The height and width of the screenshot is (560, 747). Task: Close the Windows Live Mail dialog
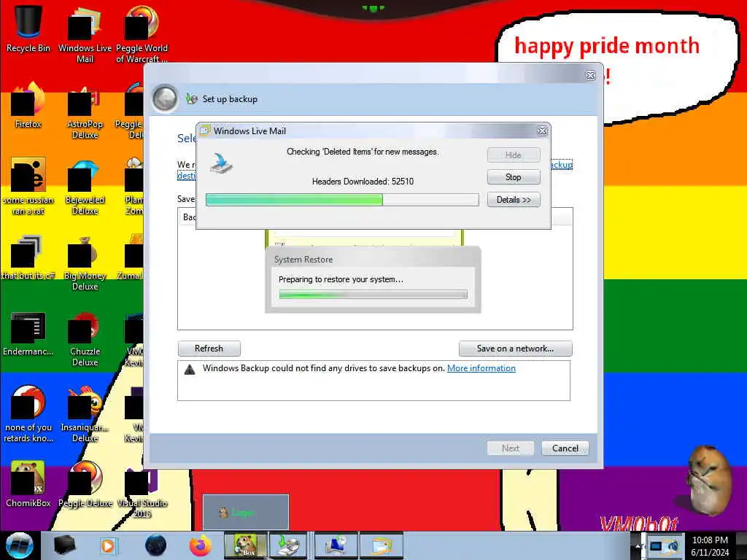pos(542,131)
